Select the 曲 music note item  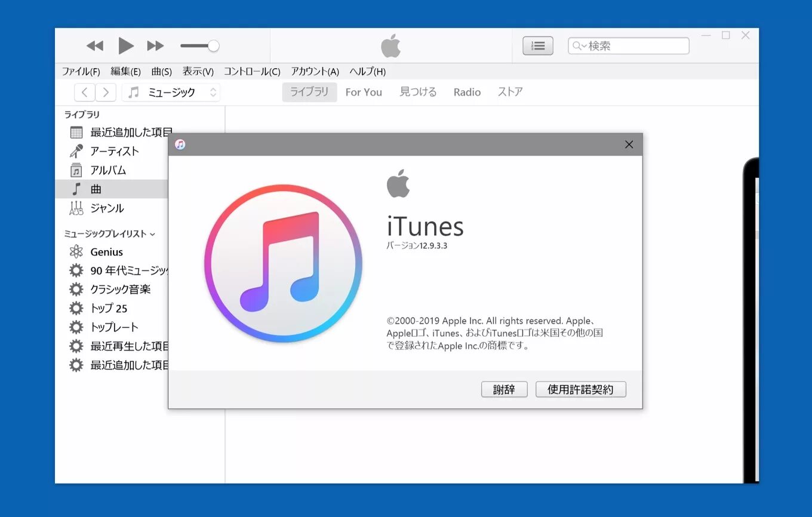pyautogui.click(x=111, y=189)
